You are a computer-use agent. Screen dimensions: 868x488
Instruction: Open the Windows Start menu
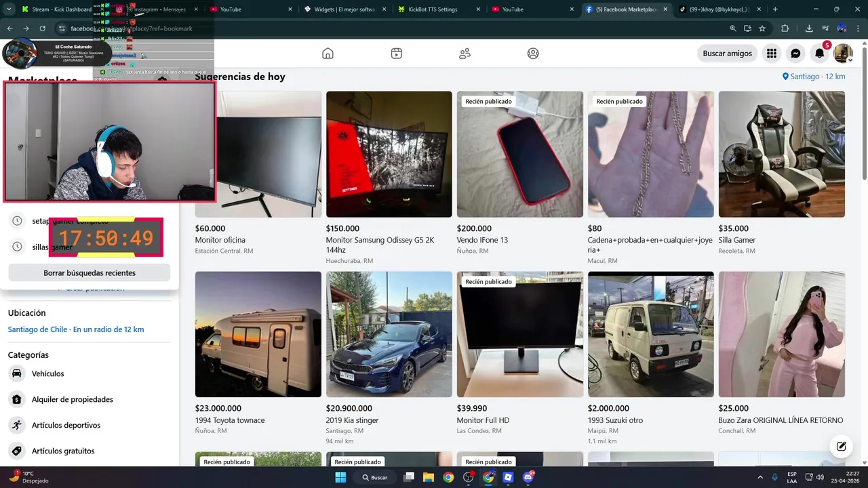coord(341,477)
